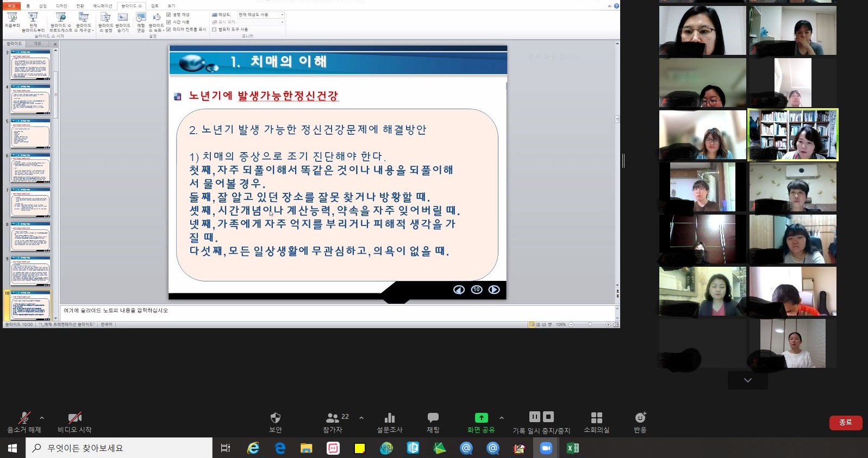Expand participants options arrow

(x=361, y=418)
